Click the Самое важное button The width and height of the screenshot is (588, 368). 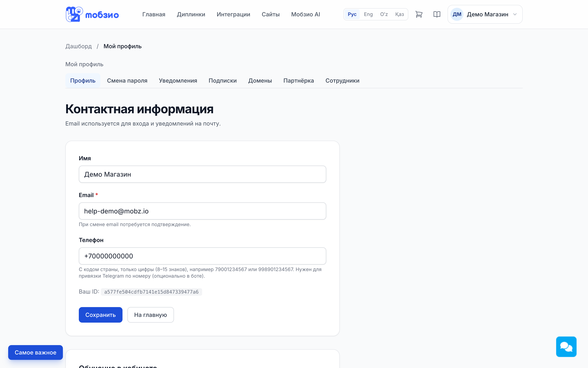pos(36,352)
